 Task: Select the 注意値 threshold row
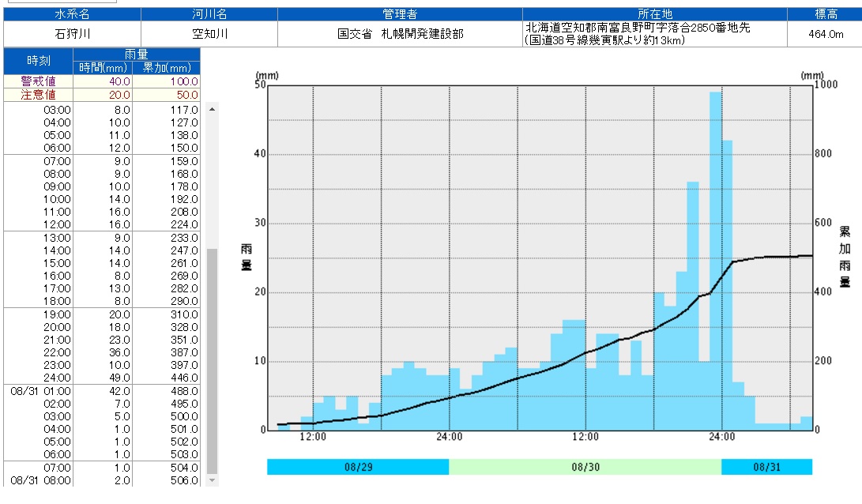click(x=102, y=95)
